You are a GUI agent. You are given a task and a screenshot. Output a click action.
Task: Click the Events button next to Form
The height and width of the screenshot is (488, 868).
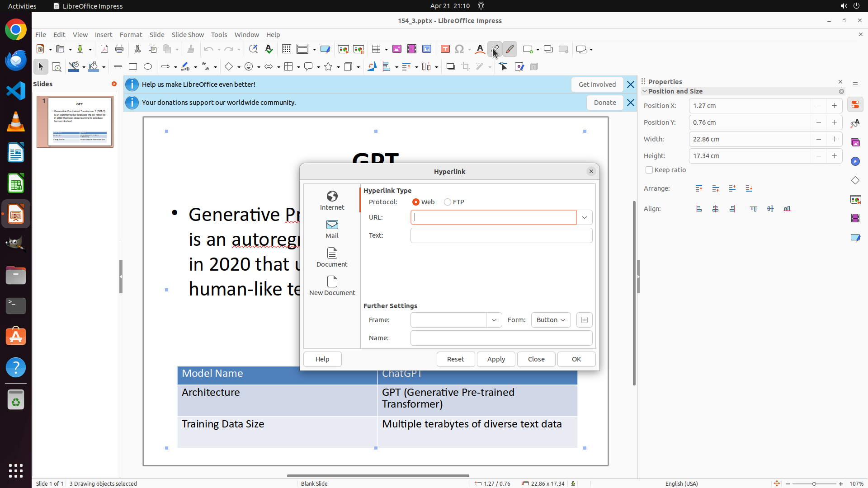[584, 320]
